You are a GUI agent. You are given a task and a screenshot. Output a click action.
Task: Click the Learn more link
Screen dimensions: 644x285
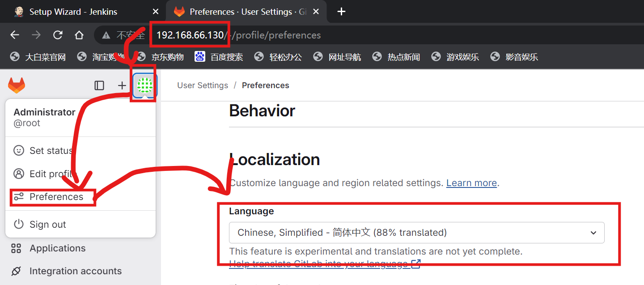click(x=471, y=183)
